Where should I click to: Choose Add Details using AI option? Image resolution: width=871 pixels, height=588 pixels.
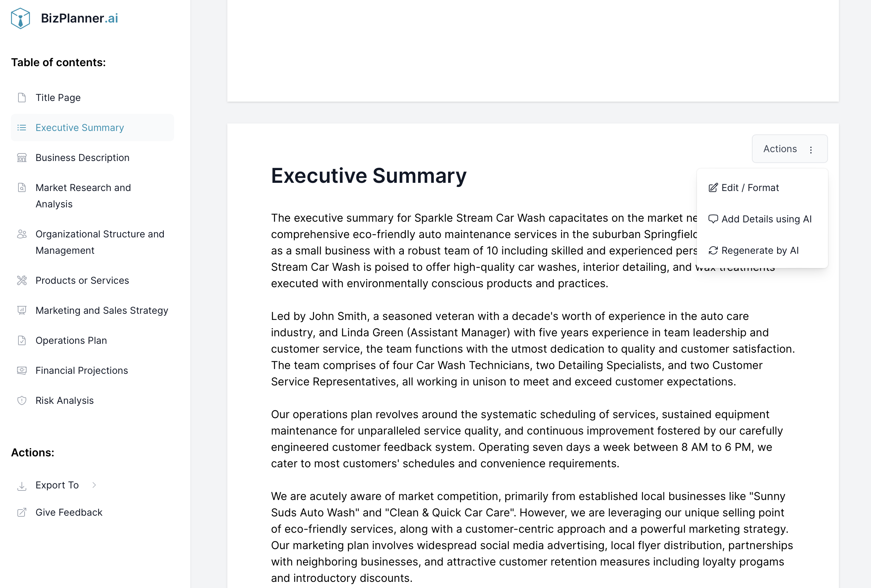[766, 219]
